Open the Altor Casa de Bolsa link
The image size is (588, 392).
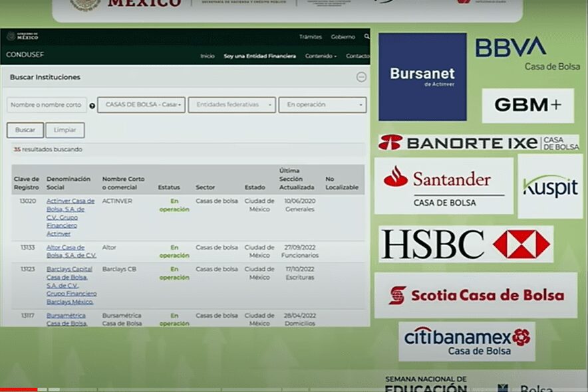tap(71, 251)
